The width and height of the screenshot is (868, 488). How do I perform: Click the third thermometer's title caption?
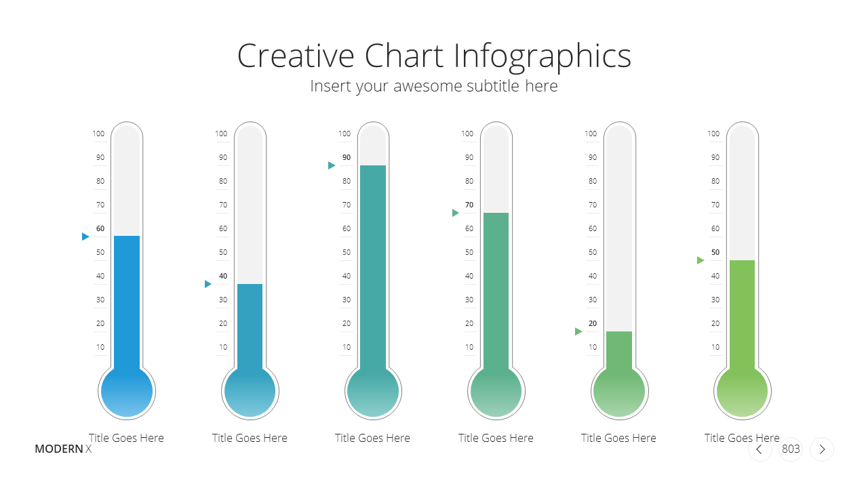click(372, 438)
